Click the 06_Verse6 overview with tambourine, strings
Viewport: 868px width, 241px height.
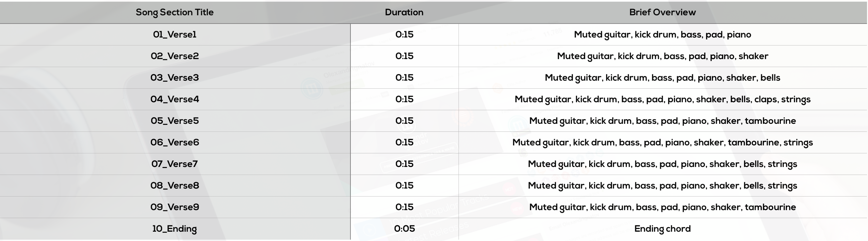[x=662, y=142]
